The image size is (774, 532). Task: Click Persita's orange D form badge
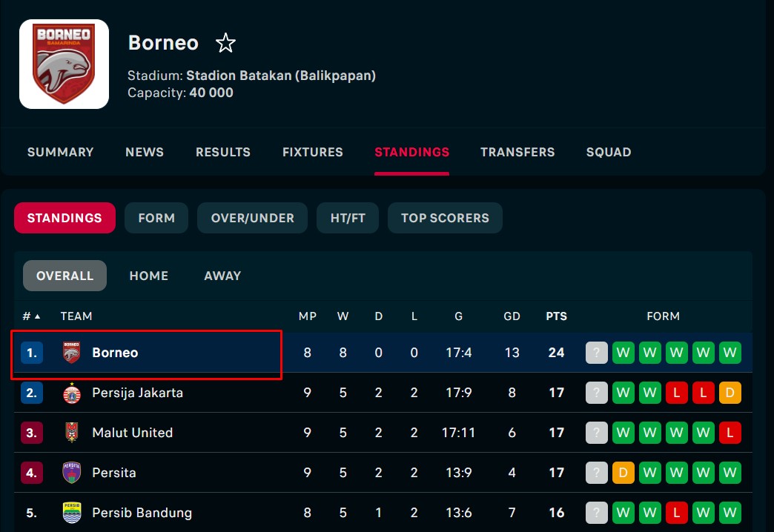pyautogui.click(x=623, y=473)
